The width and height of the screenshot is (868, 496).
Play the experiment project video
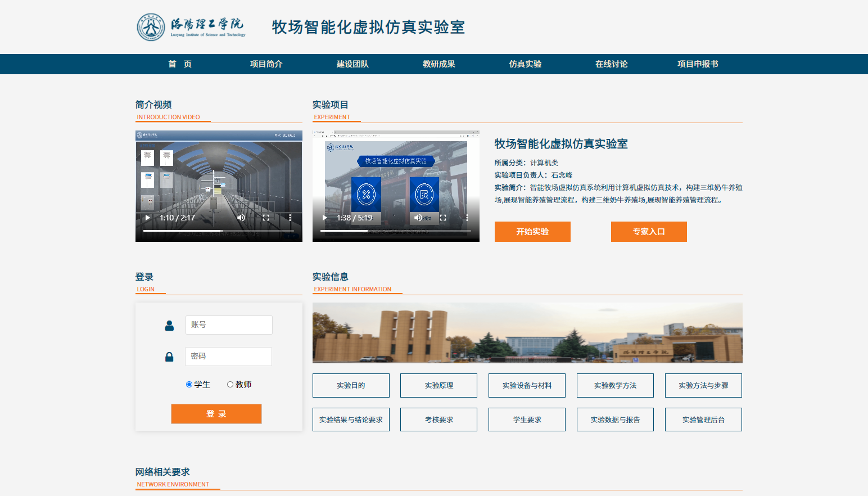324,218
